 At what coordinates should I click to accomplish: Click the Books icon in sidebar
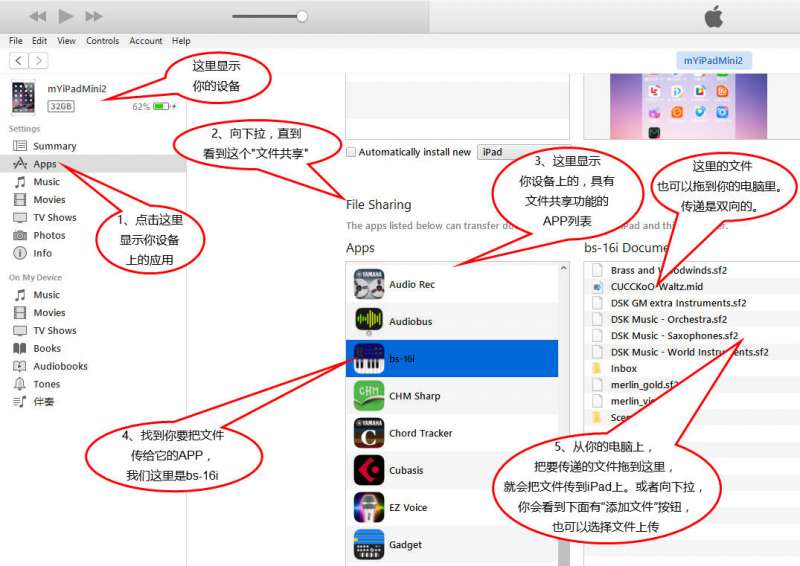coord(20,348)
